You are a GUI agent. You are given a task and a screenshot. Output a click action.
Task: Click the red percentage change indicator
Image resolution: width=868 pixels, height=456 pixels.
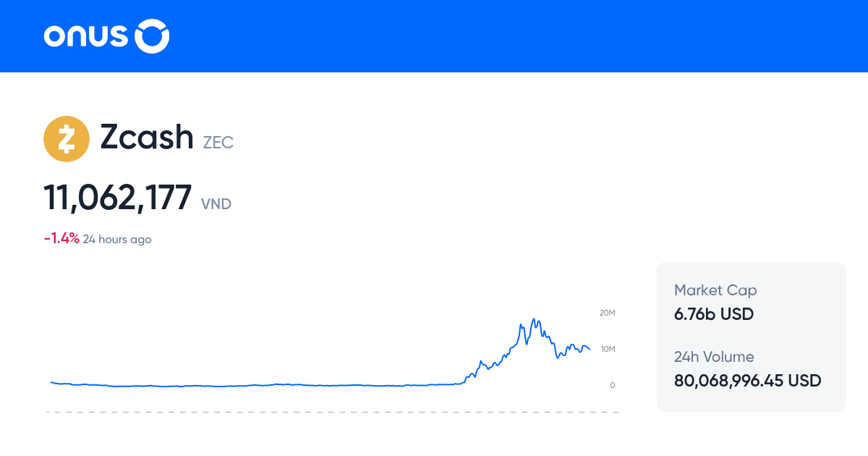click(61, 237)
